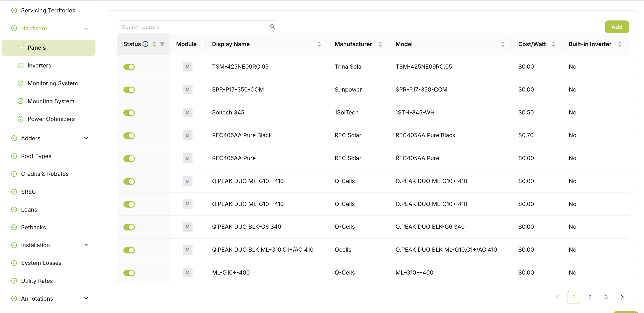This screenshot has width=644, height=313.
Task: Toggle status for REC405AA Pure Black
Action: pos(129,136)
